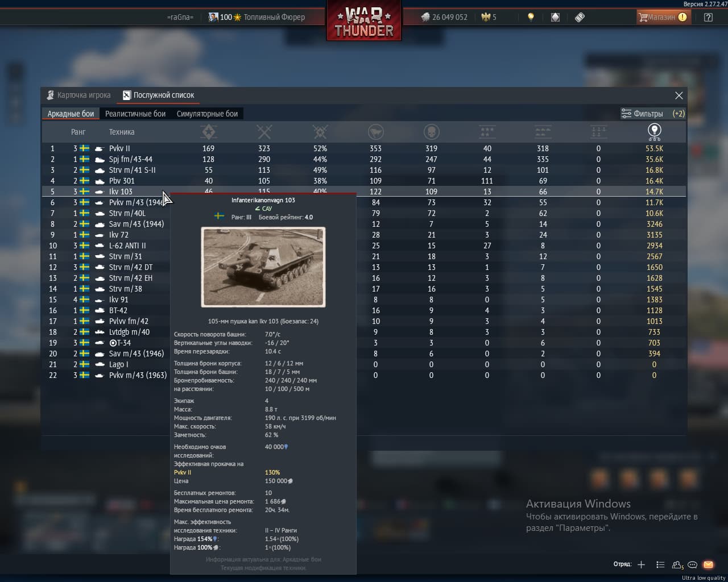Click the 35.6K research value for Spj fm/43-44

[x=654, y=159]
